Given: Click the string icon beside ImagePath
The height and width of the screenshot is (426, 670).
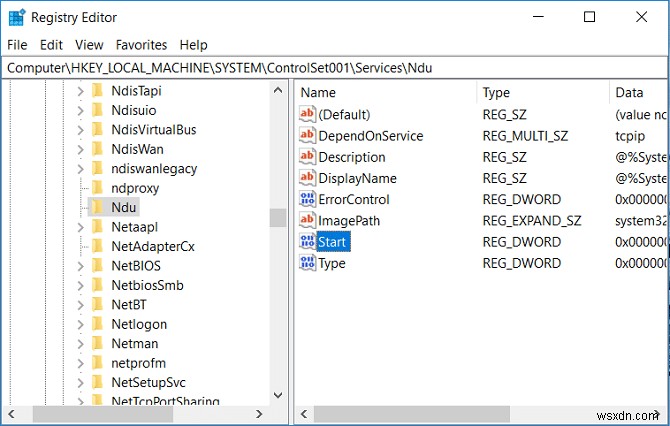Looking at the screenshot, I should click(307, 220).
